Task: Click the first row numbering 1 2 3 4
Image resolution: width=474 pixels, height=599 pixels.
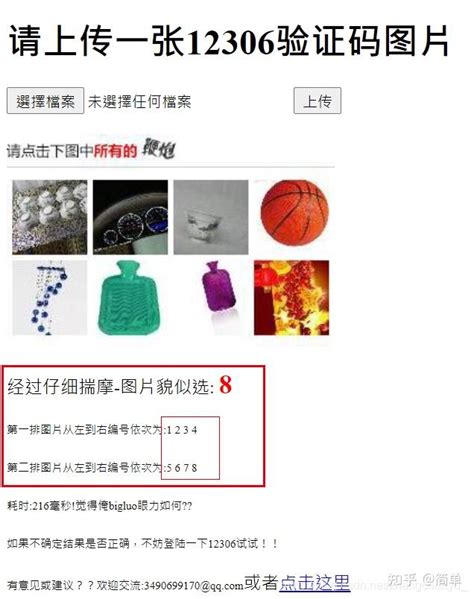Action: point(182,430)
